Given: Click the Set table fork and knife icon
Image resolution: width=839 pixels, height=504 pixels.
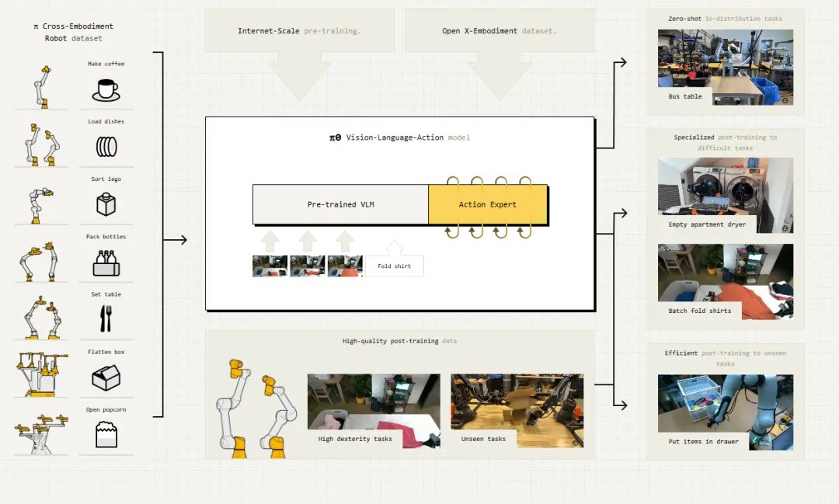Looking at the screenshot, I should tap(106, 318).
